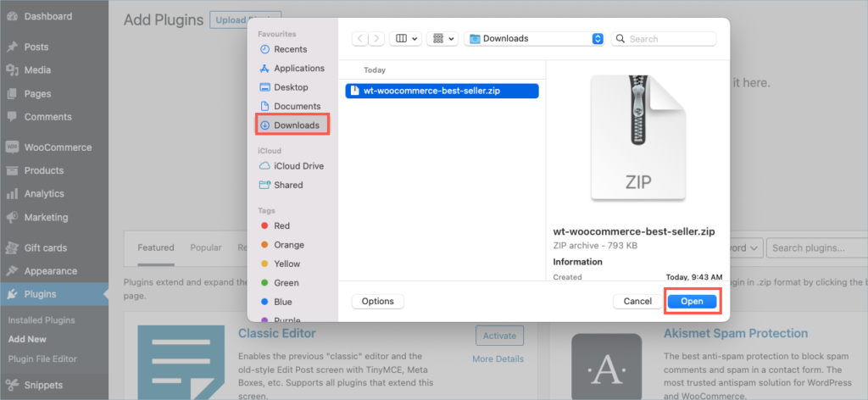Select the Orange tag
Screen dimensions: 868x400
pos(281,245)
